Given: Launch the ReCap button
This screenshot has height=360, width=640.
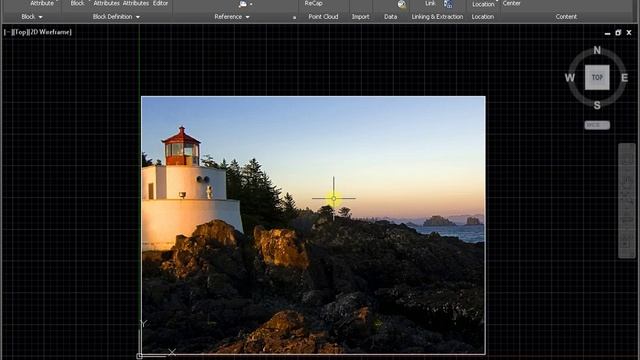Looking at the screenshot, I should pyautogui.click(x=313, y=3).
